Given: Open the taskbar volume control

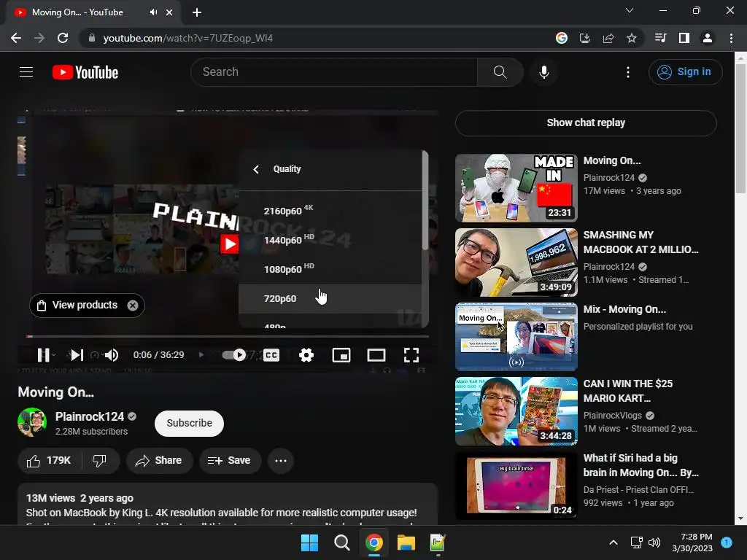Looking at the screenshot, I should click(x=654, y=542).
